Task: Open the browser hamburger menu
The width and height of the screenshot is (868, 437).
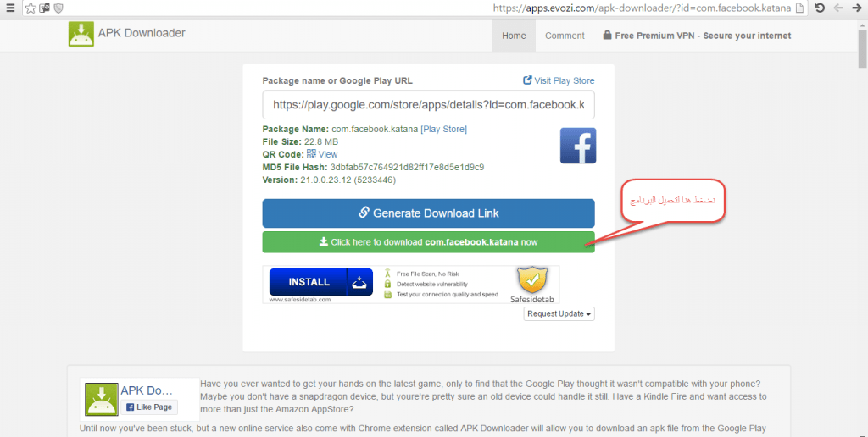Action: 10,8
